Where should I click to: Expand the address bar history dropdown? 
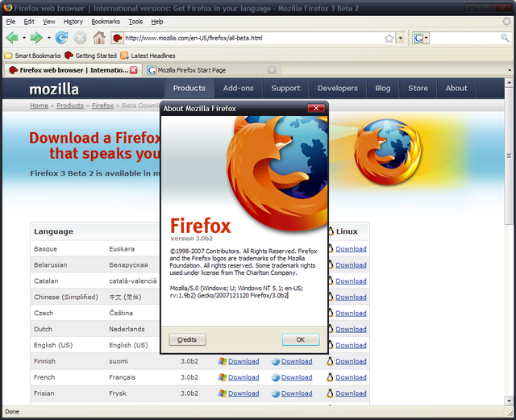401,38
